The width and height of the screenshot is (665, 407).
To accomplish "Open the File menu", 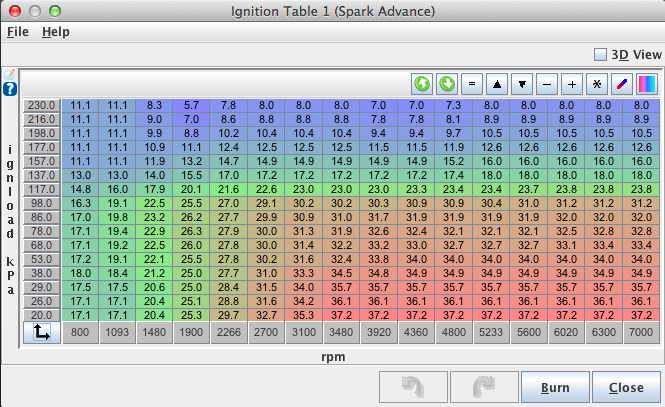I will click(x=18, y=31).
